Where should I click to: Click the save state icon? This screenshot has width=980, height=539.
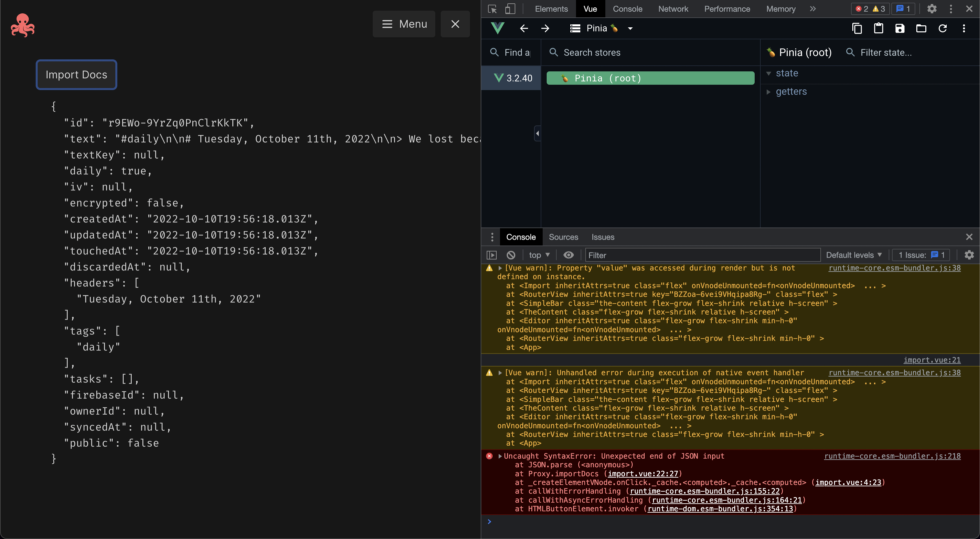tap(900, 28)
